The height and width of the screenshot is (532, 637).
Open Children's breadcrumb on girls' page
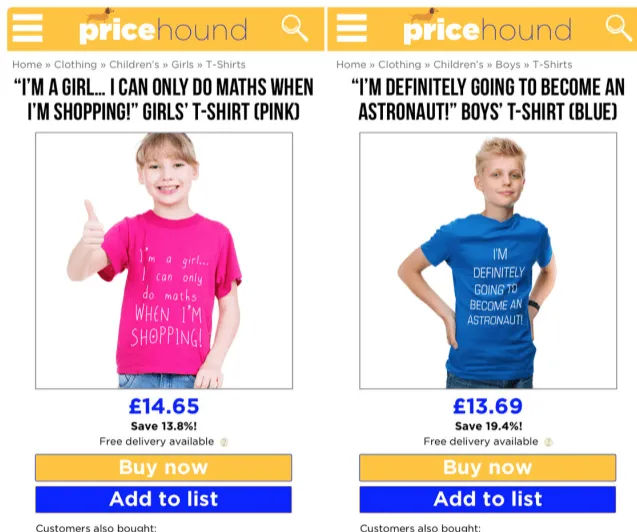click(134, 65)
